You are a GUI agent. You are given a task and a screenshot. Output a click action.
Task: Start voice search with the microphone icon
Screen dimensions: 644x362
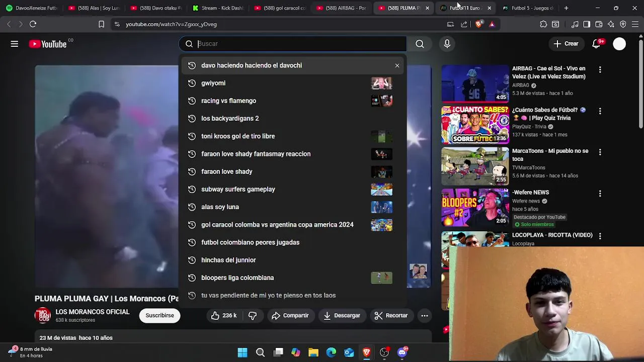click(x=447, y=44)
